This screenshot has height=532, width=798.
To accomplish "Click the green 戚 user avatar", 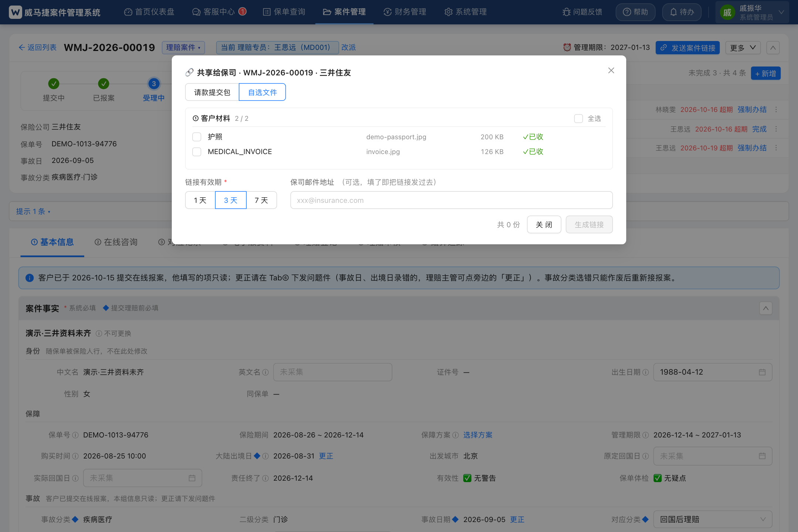I will point(727,13).
